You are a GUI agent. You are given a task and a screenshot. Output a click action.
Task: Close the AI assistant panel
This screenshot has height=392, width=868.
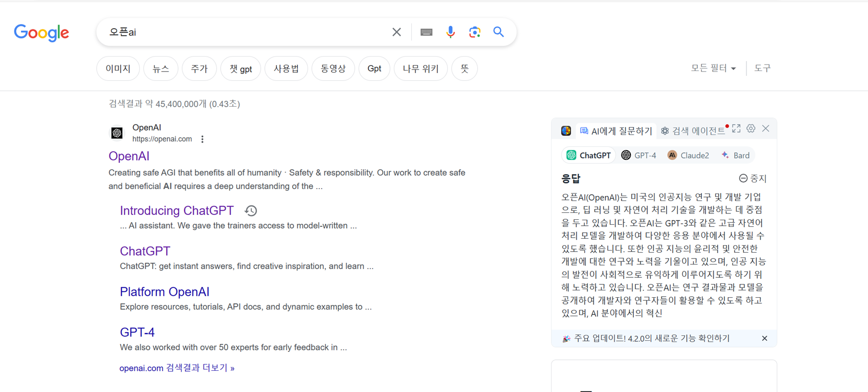click(766, 129)
